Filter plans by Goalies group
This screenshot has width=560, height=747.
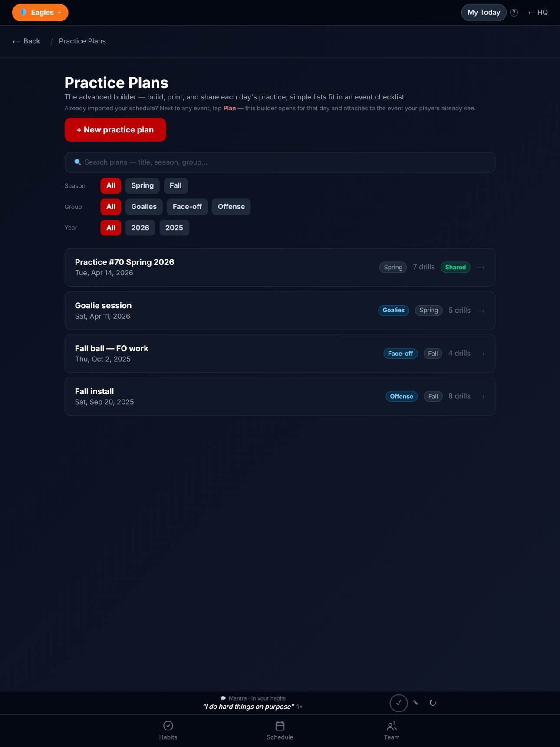[x=144, y=207]
